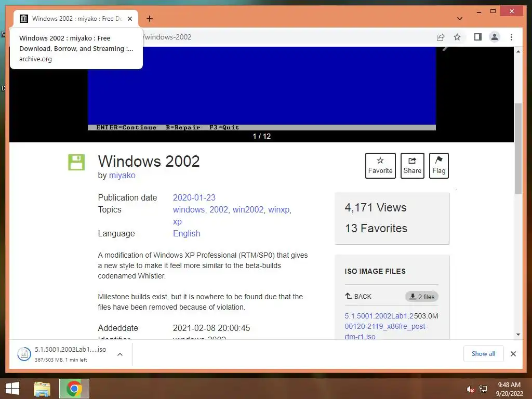Share this page via Chrome's share icon

point(441,37)
